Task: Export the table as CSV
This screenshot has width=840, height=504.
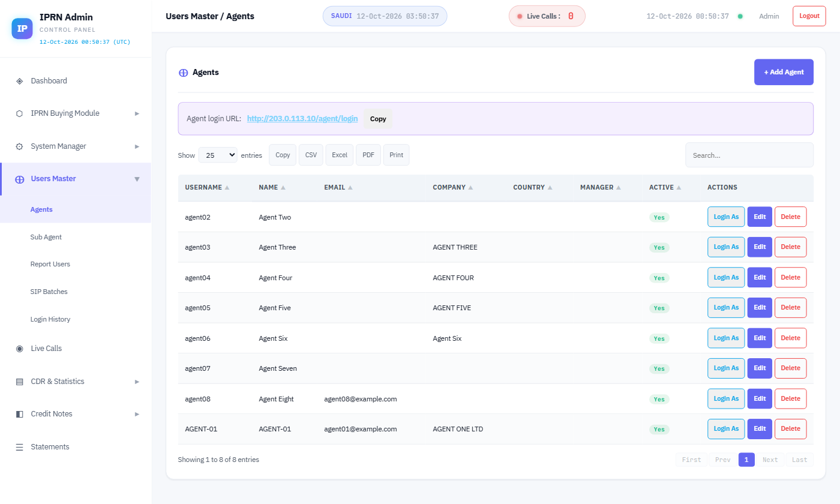Action: (311, 155)
